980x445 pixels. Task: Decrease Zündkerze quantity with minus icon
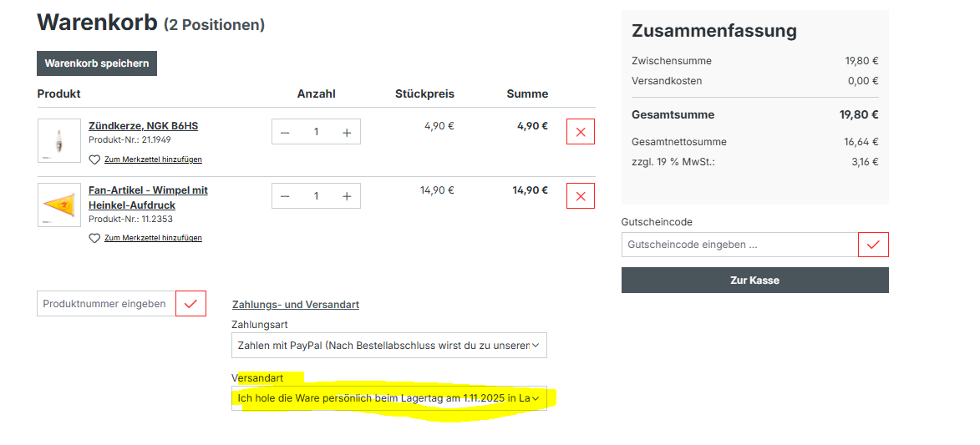point(285,132)
